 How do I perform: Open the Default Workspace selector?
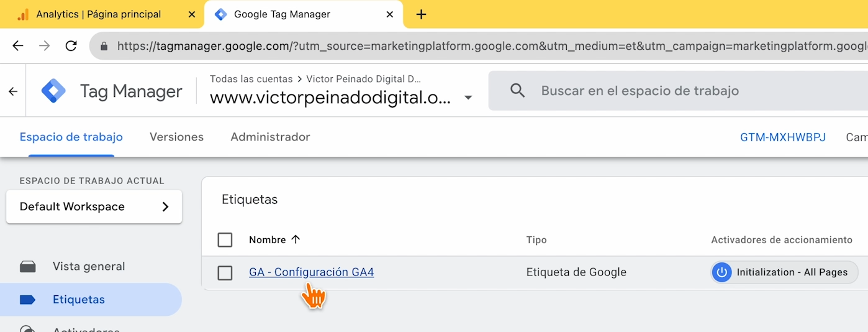94,206
